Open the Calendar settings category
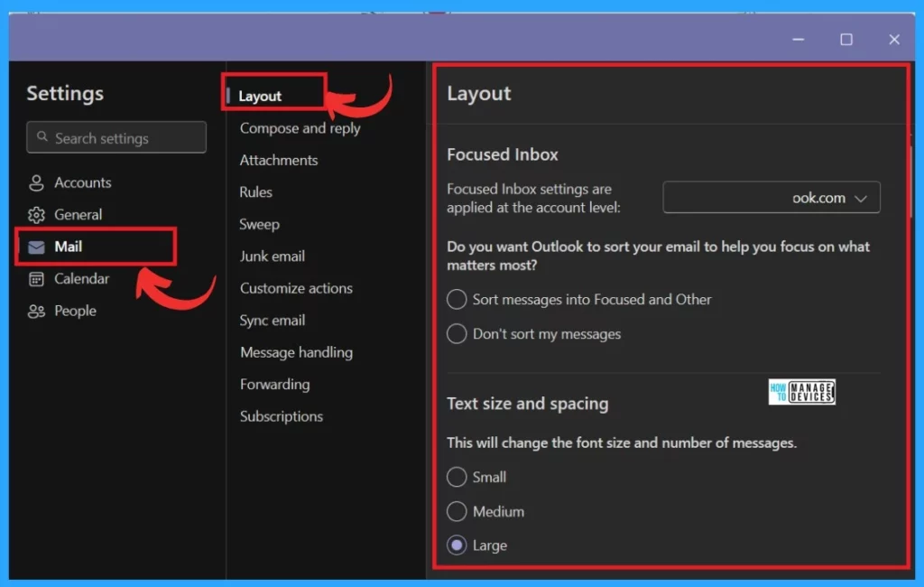 [81, 278]
